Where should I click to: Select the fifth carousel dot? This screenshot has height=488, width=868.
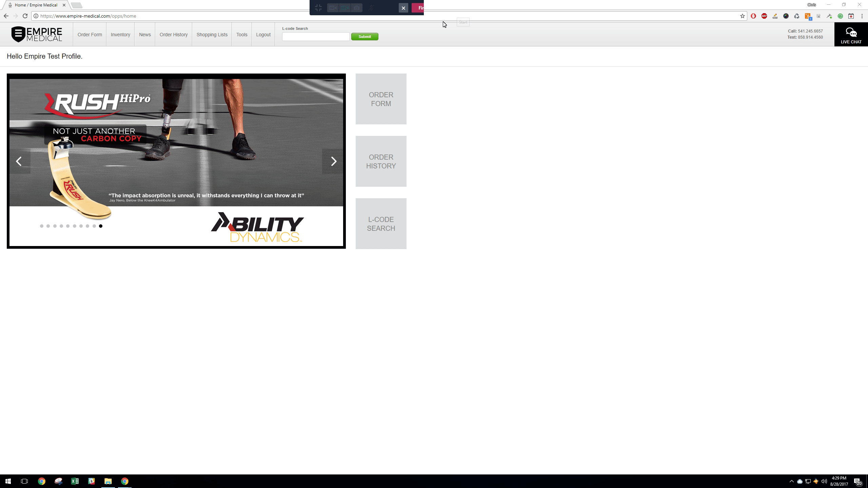click(68, 226)
